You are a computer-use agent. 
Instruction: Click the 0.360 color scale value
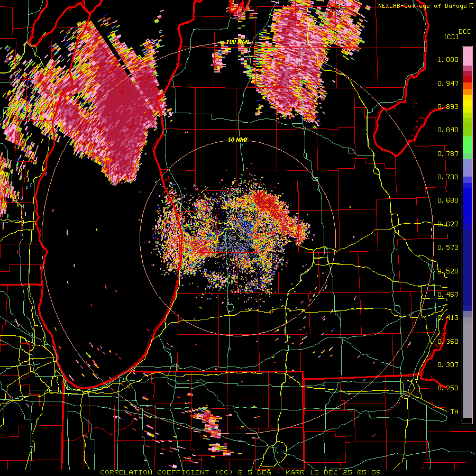point(448,342)
